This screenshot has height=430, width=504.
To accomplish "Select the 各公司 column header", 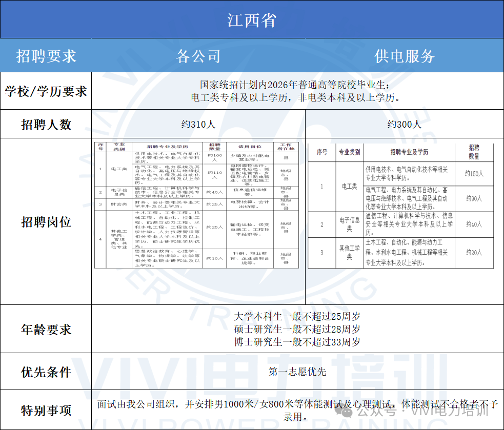I will (198, 56).
